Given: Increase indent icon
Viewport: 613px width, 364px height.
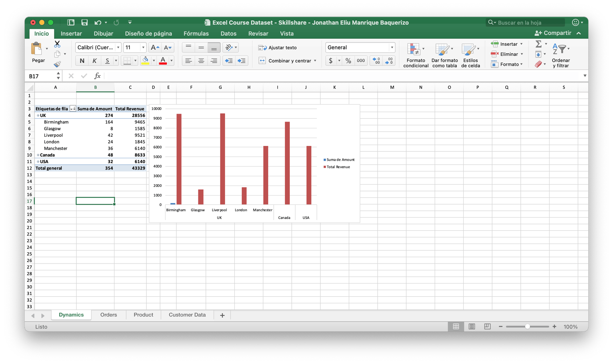Looking at the screenshot, I should (x=241, y=61).
